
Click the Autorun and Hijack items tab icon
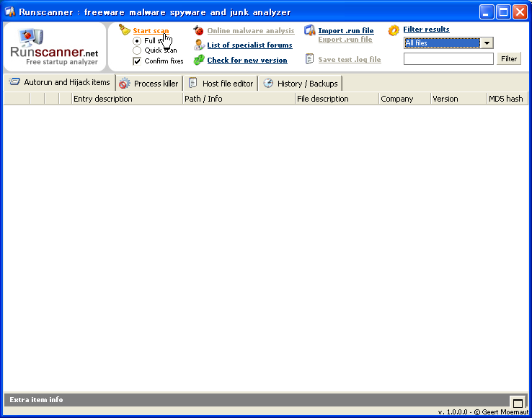click(x=14, y=81)
